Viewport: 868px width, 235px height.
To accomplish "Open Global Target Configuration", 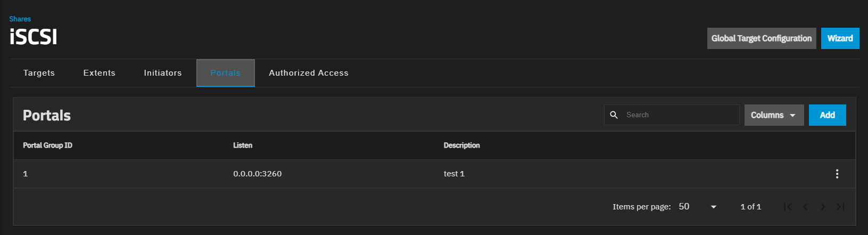I will (761, 38).
